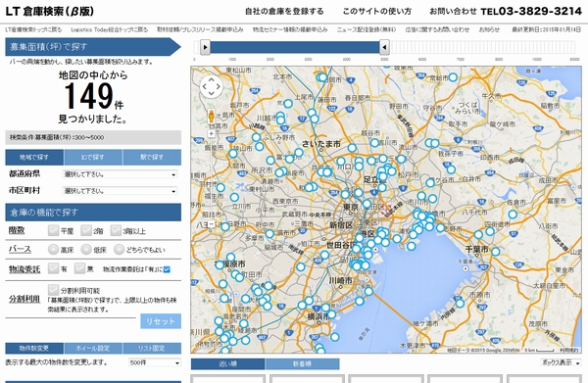The width and height of the screenshot is (588, 383).
Task: Zoom out with the map minus button
Action: [211, 223]
